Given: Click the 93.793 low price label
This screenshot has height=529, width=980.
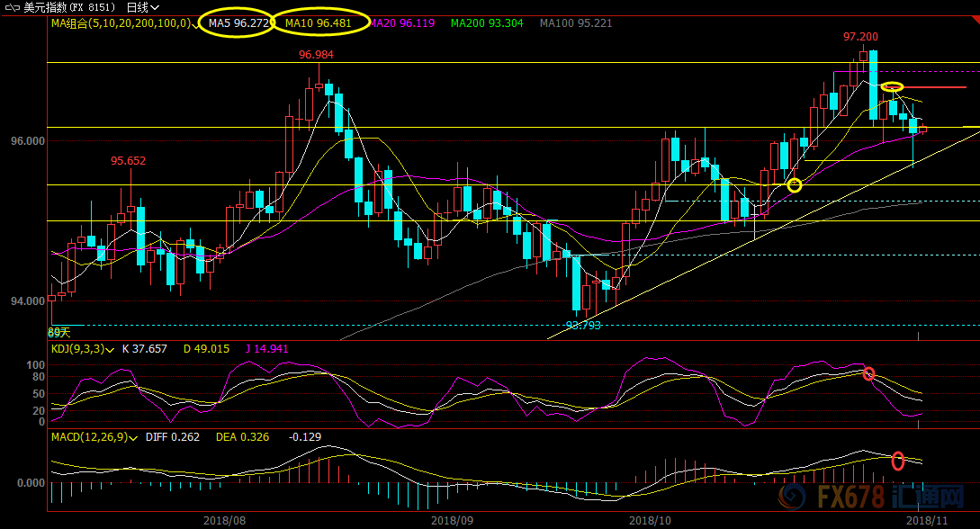Looking at the screenshot, I should click(x=583, y=326).
